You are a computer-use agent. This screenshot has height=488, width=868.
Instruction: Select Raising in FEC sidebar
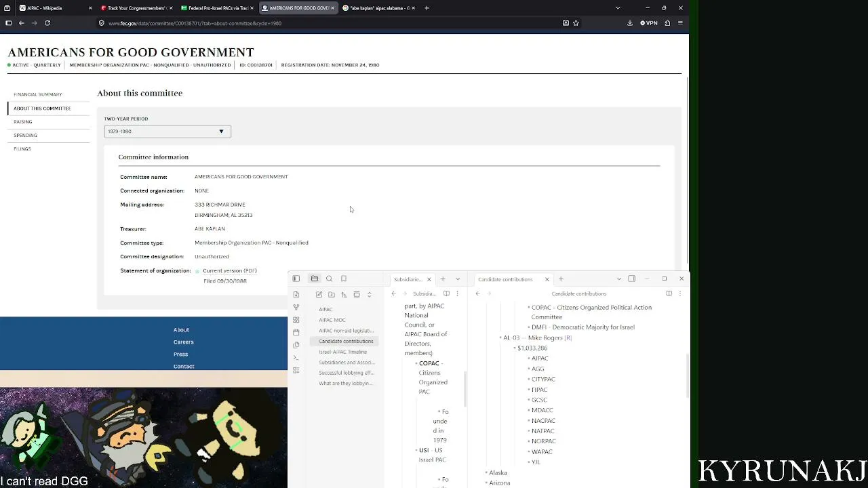pyautogui.click(x=23, y=121)
